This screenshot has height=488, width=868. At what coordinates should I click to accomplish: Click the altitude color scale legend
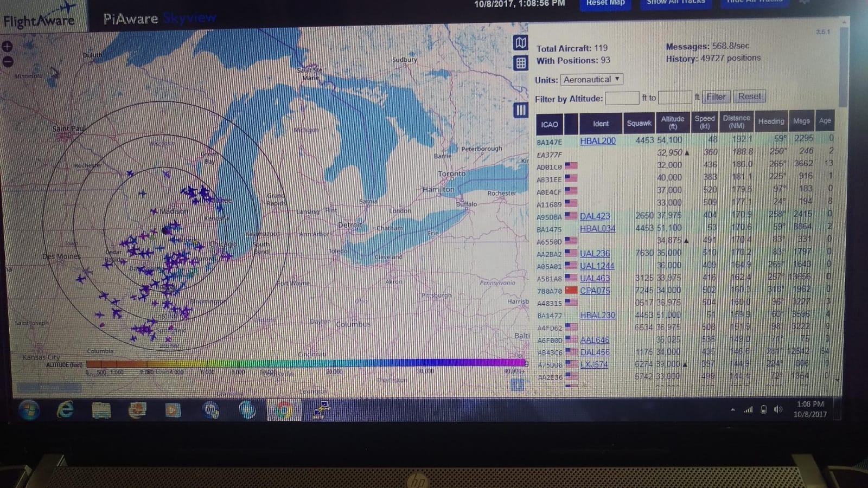(x=305, y=363)
